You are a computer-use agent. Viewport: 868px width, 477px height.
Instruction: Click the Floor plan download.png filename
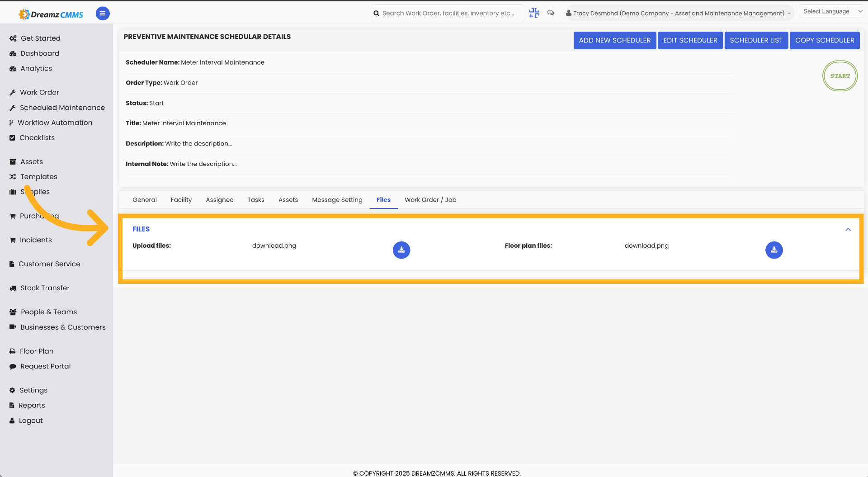coord(646,246)
